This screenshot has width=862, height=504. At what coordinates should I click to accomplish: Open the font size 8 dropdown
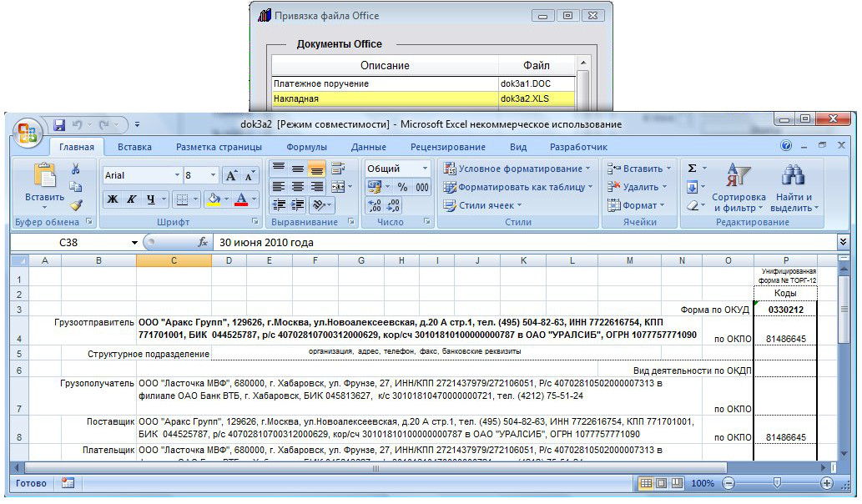pos(214,175)
